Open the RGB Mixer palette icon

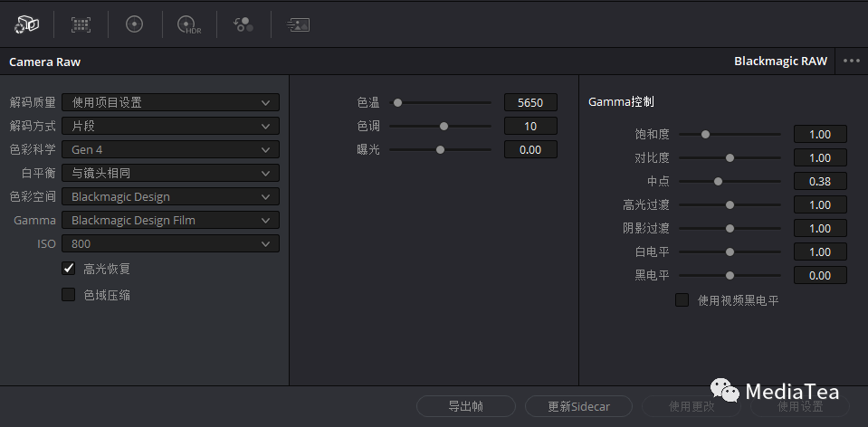click(243, 24)
